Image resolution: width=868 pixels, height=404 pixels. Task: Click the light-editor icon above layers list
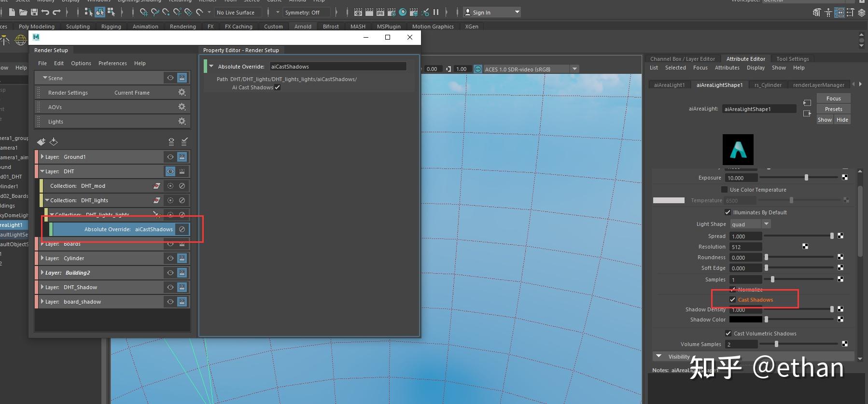[171, 141]
